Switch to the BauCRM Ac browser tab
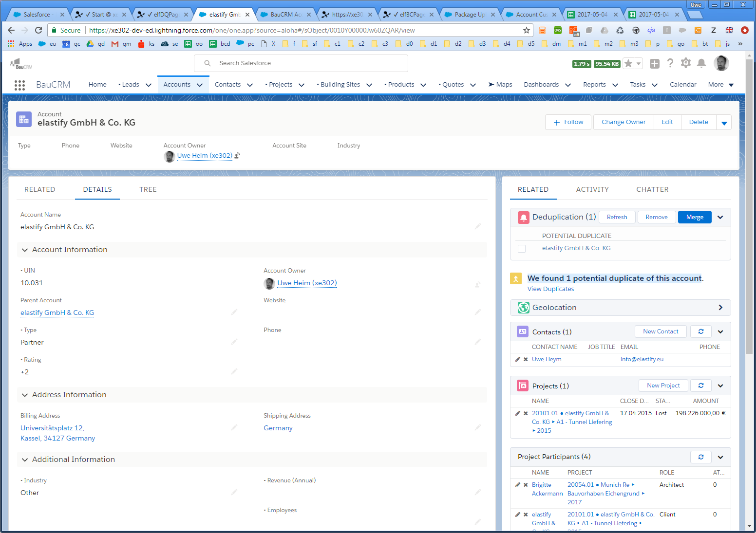This screenshot has height=533, width=756. point(286,15)
